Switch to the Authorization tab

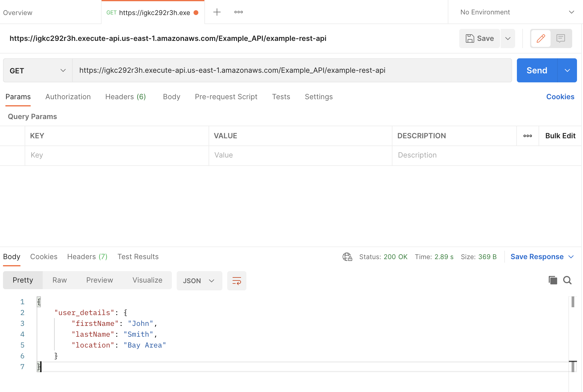tap(68, 96)
